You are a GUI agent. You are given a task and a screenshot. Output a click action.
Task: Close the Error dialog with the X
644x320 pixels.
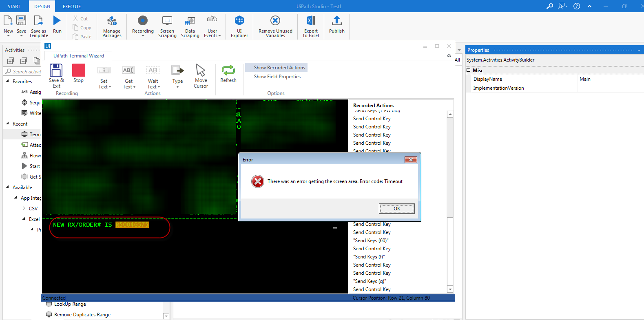pos(411,159)
